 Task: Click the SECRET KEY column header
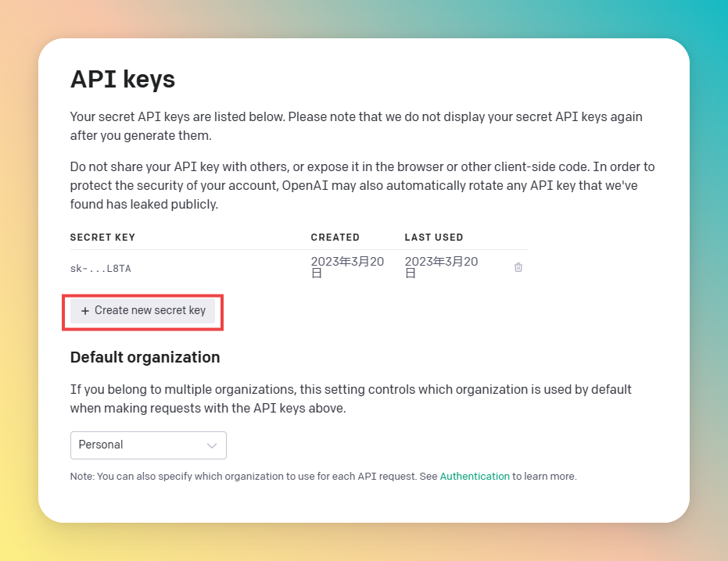(102, 238)
